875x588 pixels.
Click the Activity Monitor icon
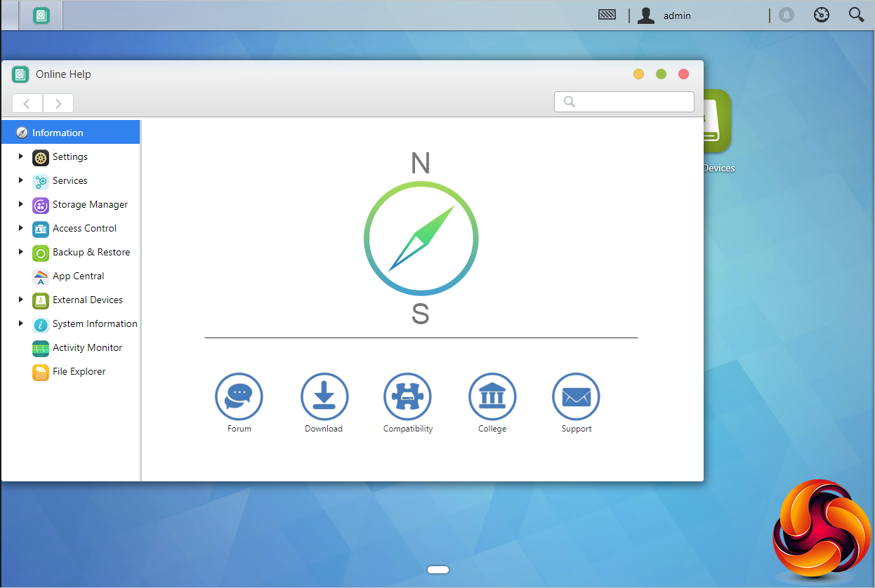pos(41,348)
